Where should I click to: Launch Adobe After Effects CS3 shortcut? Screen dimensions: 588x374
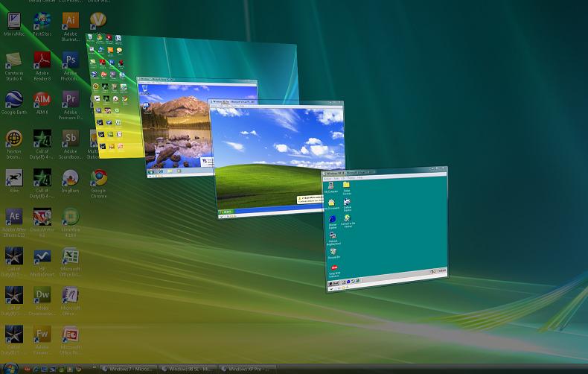(x=14, y=223)
